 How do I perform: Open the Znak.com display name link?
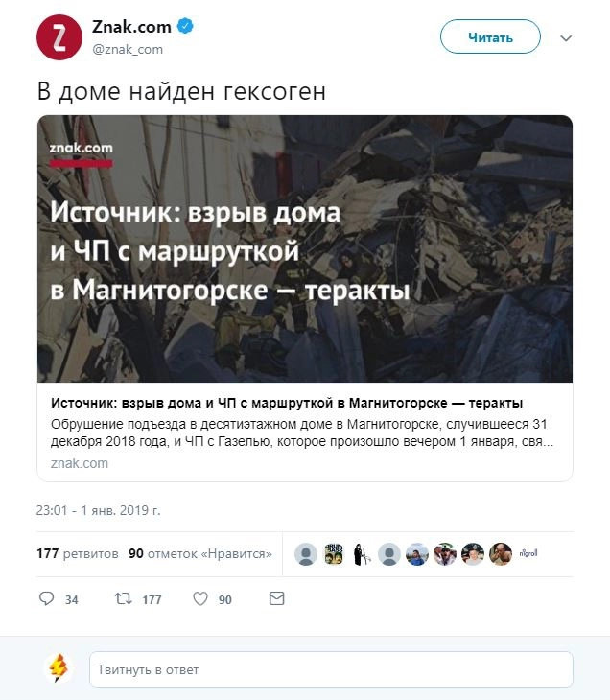[131, 27]
